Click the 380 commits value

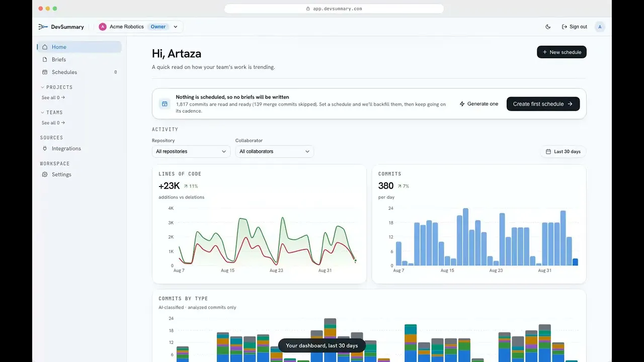tap(386, 186)
